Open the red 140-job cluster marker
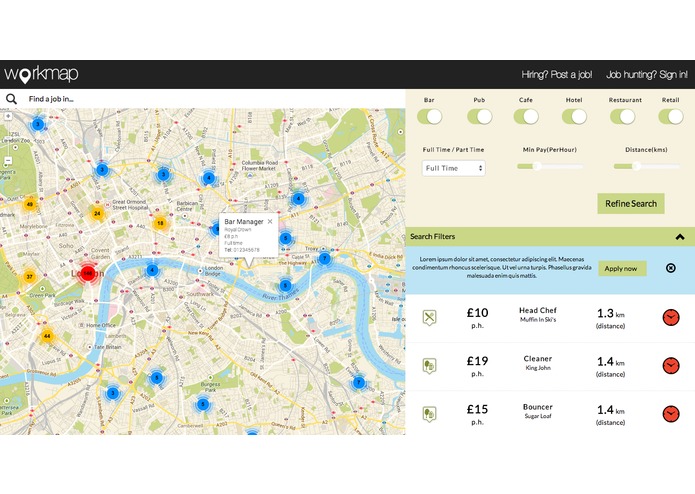This screenshot has width=695, height=494. 88,273
